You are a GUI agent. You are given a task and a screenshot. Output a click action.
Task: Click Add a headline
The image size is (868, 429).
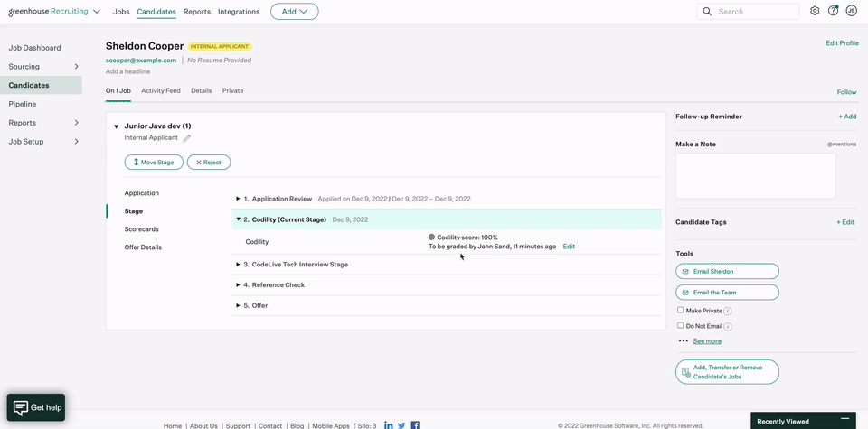[127, 71]
